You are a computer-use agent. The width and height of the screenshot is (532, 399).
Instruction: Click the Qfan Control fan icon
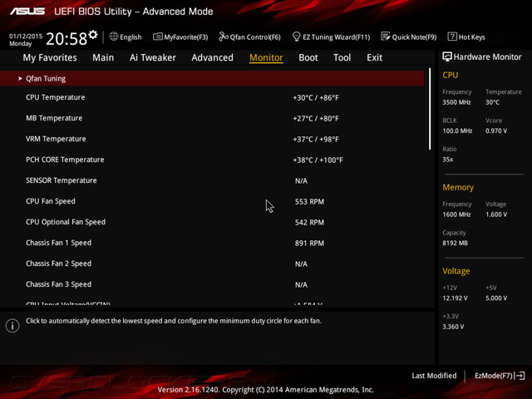(224, 37)
